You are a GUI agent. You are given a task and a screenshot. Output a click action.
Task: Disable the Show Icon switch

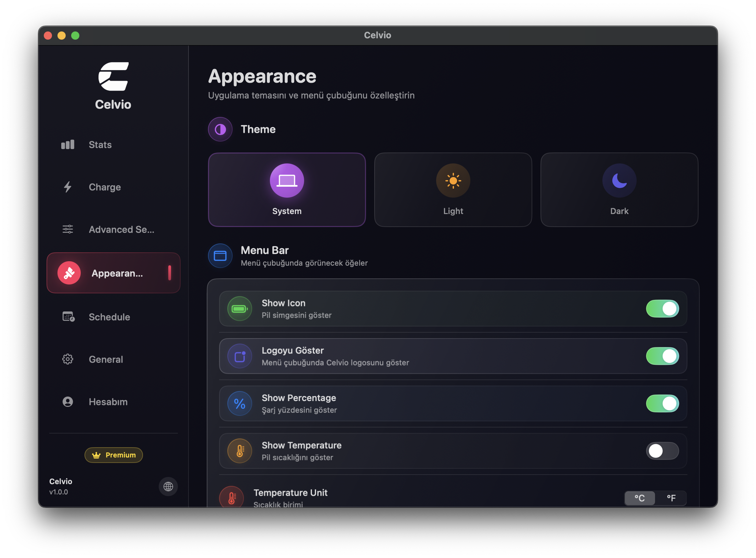coord(662,308)
